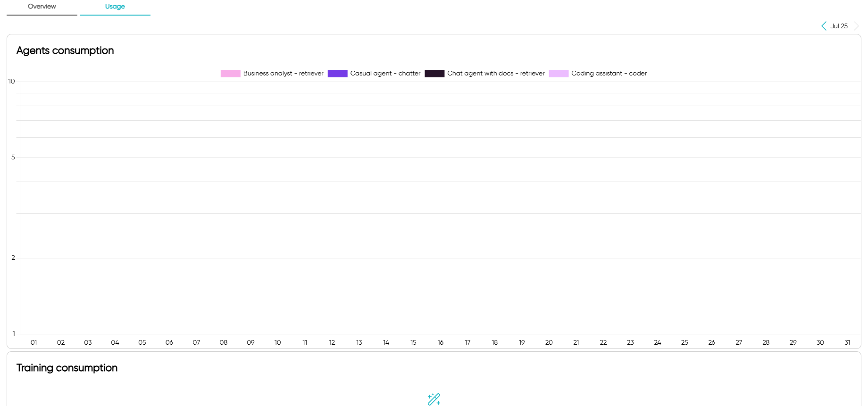
Task: Toggle Coding assistant - coder legend swatch
Action: coord(559,74)
